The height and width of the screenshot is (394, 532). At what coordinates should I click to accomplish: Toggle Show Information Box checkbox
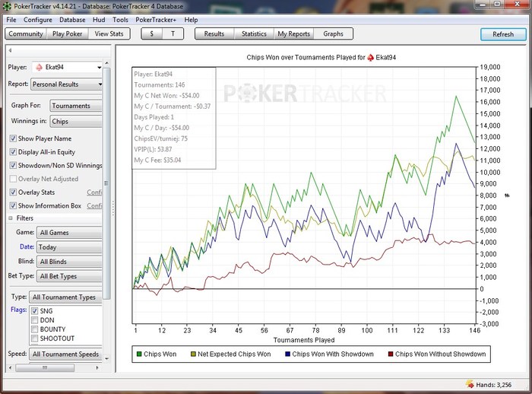13,205
